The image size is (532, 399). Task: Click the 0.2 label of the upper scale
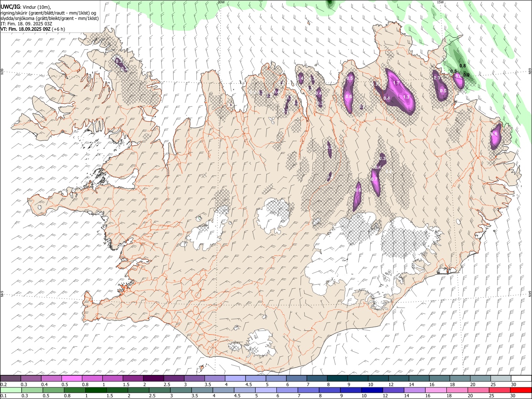(x=3, y=384)
